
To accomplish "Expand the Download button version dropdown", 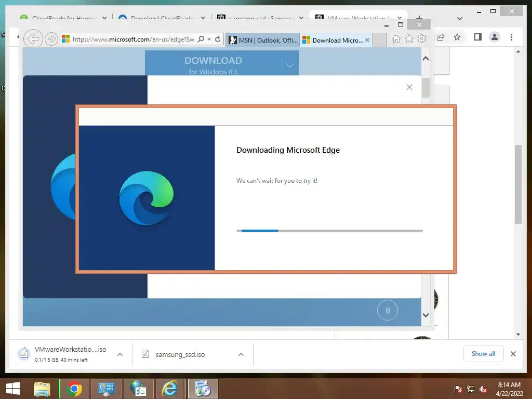I will point(290,65).
